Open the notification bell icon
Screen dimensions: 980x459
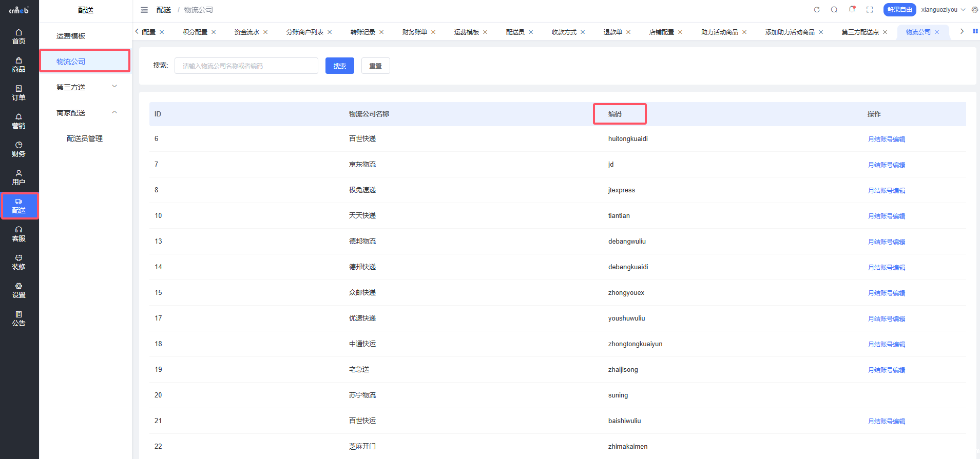[x=852, y=9]
